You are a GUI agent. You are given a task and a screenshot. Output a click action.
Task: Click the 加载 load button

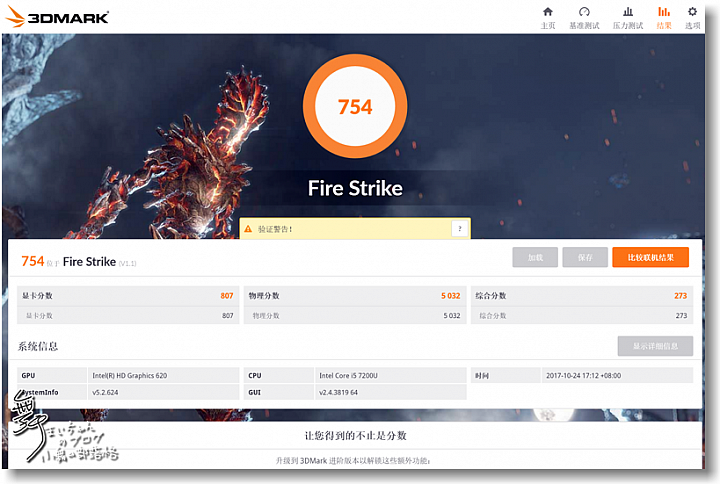click(535, 257)
